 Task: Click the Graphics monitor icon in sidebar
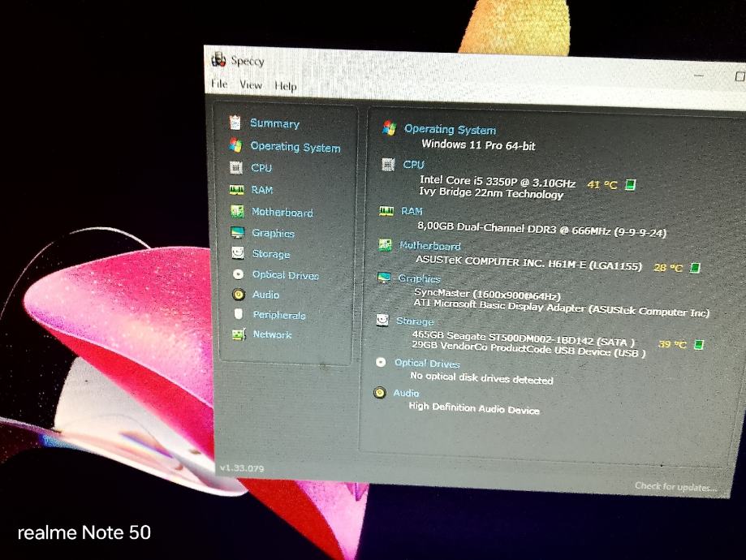237,232
